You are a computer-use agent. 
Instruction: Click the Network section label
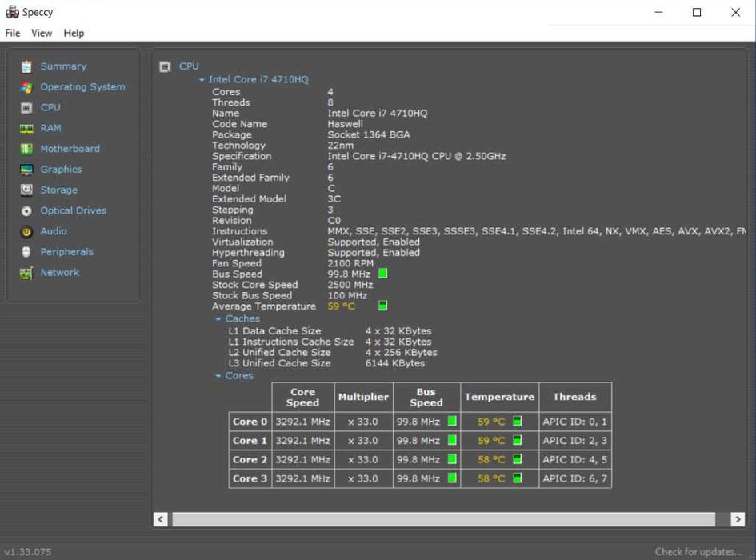60,273
